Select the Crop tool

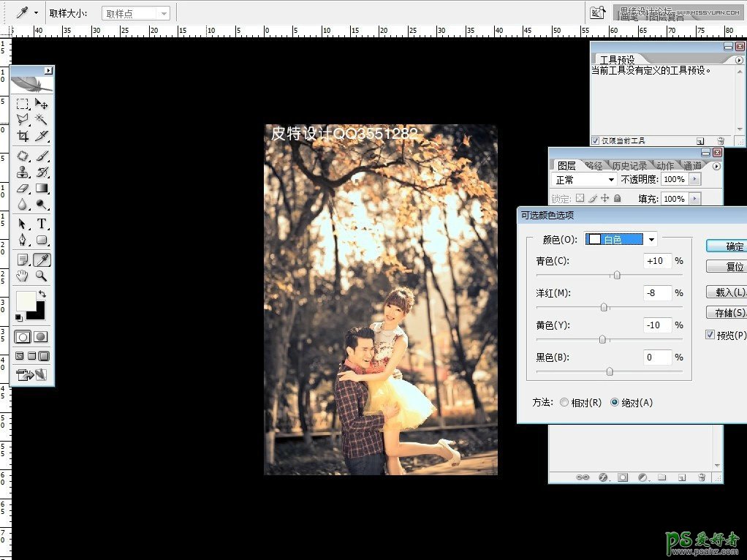click(x=23, y=136)
